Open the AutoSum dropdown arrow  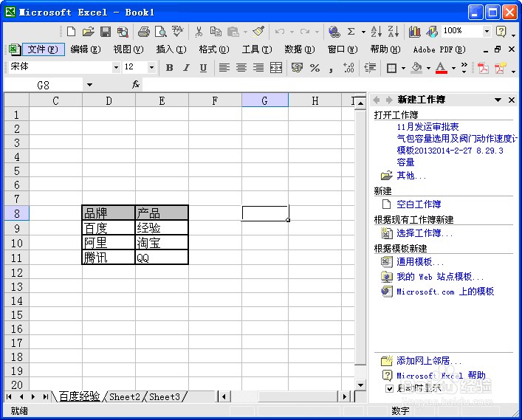tap(363, 32)
